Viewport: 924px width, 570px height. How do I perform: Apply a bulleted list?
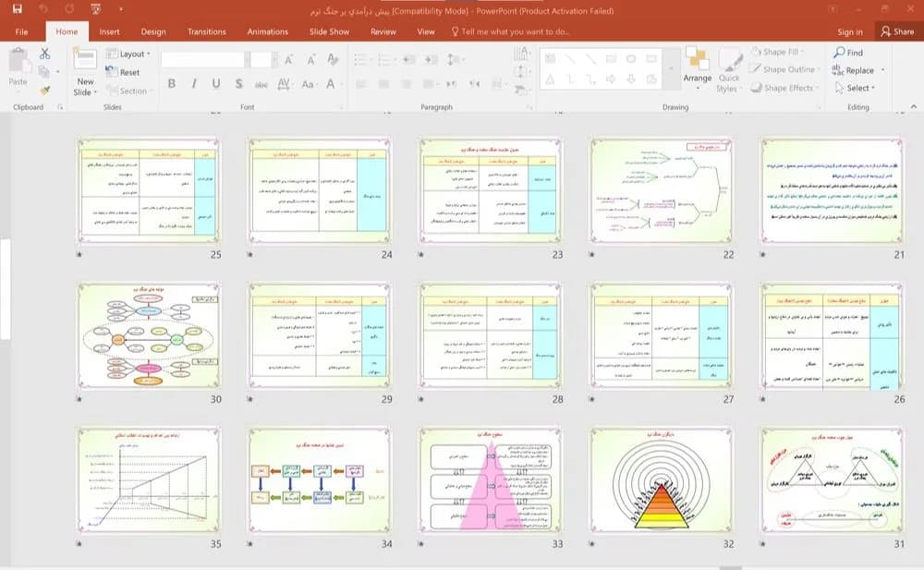click(x=362, y=59)
